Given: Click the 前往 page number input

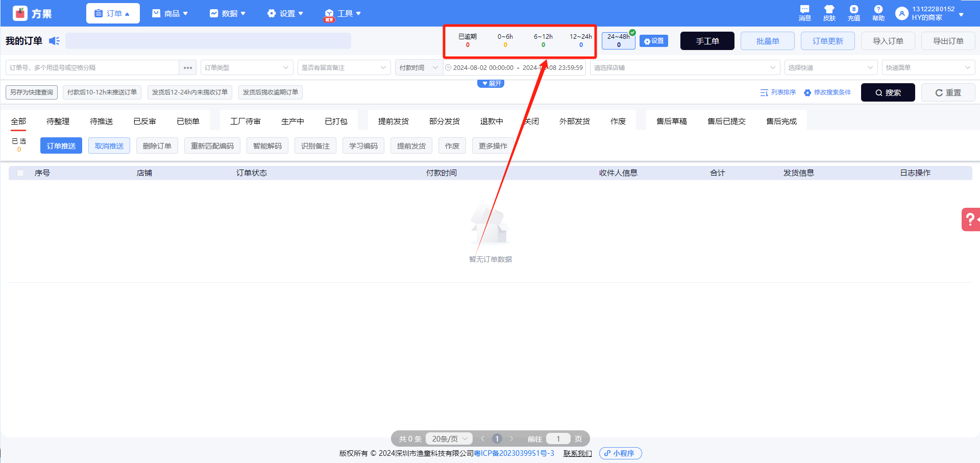Looking at the screenshot, I should pyautogui.click(x=558, y=439).
